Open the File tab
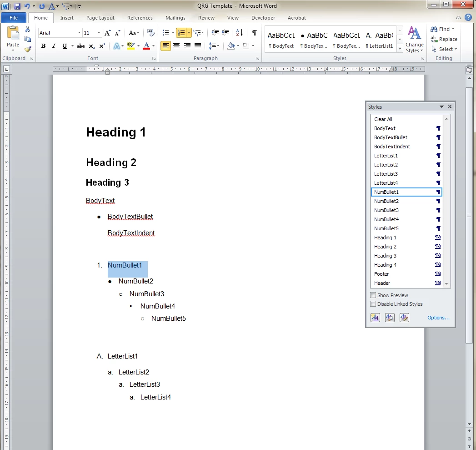476x450 pixels. [13, 18]
